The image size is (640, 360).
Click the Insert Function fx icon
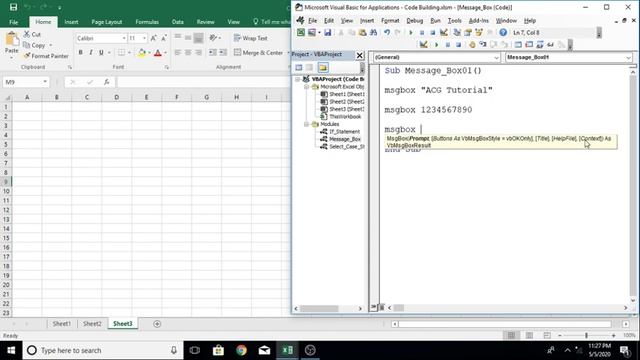[x=106, y=82]
